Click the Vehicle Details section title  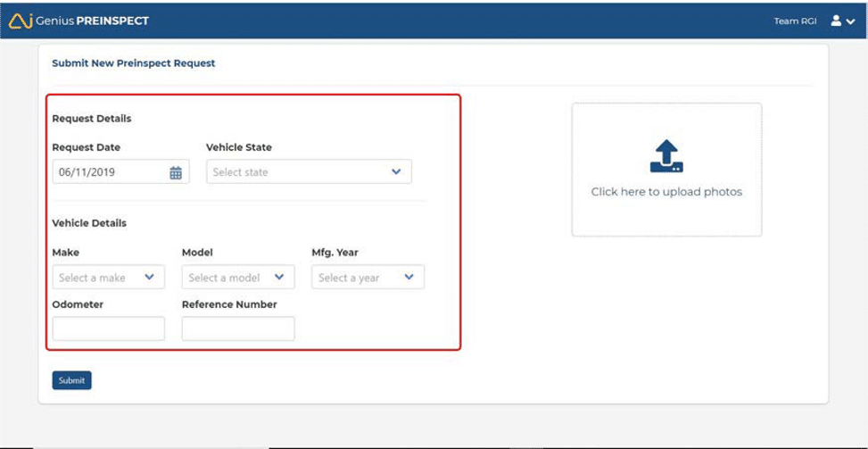click(x=89, y=223)
